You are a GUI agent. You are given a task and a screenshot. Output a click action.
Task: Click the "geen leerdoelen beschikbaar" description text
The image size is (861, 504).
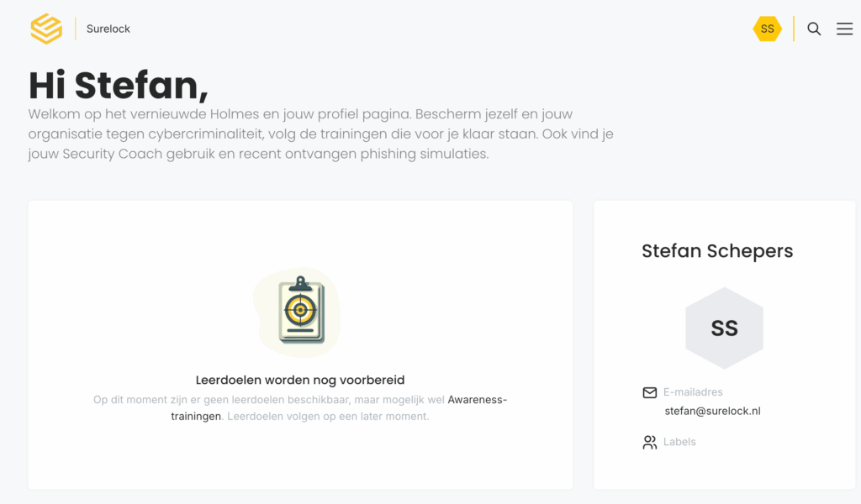(x=269, y=400)
